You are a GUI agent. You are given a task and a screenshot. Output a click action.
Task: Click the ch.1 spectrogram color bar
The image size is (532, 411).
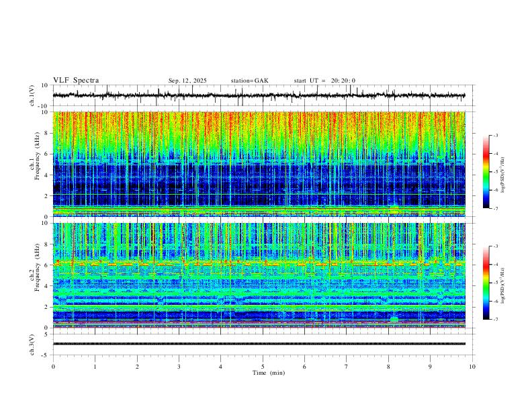(x=486, y=172)
